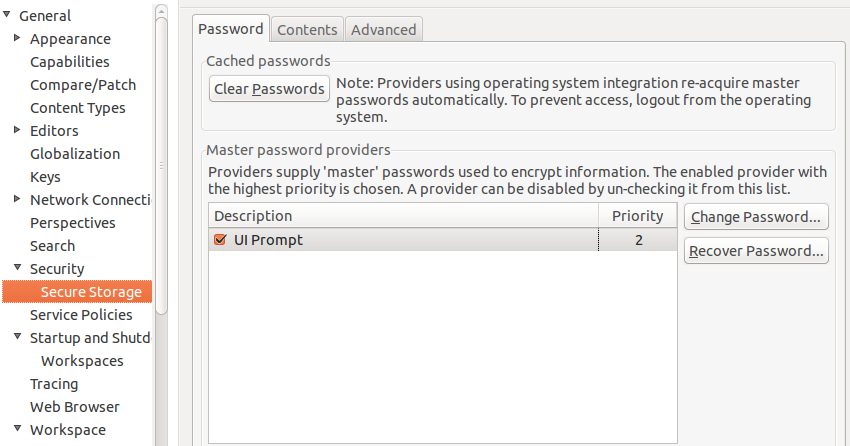Open the Advanced tab
This screenshot has height=446, width=850.
(x=383, y=29)
